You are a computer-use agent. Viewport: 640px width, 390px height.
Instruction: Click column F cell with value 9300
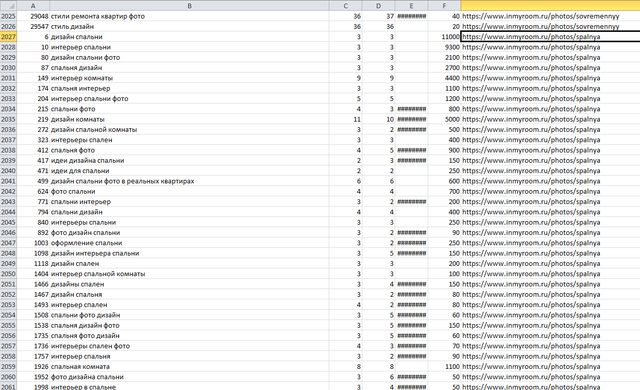tap(444, 47)
